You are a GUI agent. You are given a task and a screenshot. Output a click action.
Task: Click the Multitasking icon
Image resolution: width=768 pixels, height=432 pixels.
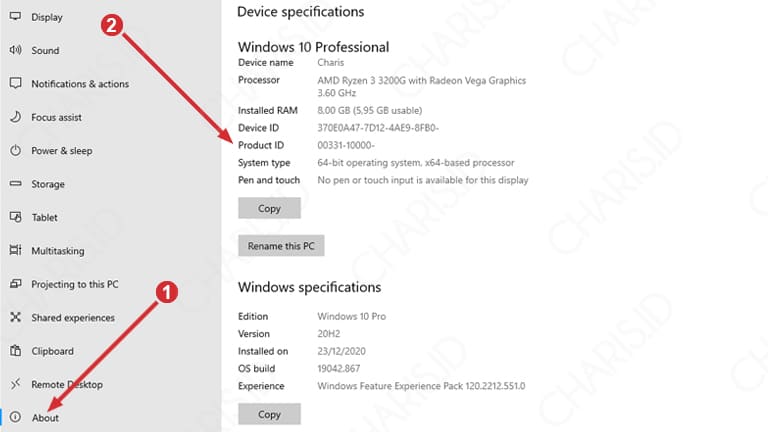click(x=15, y=250)
